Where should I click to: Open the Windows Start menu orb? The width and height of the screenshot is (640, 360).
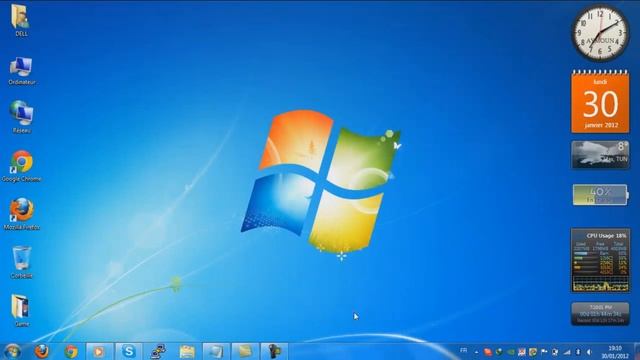click(x=12, y=351)
